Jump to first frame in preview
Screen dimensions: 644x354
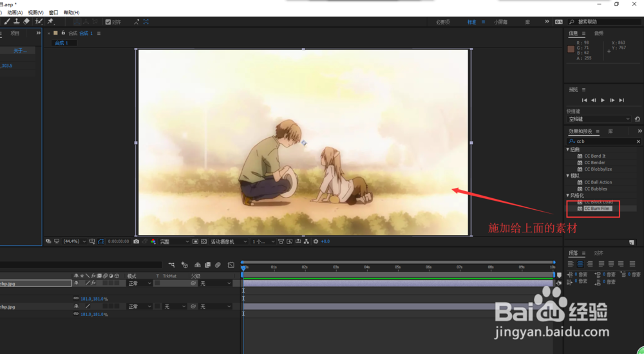(x=584, y=100)
